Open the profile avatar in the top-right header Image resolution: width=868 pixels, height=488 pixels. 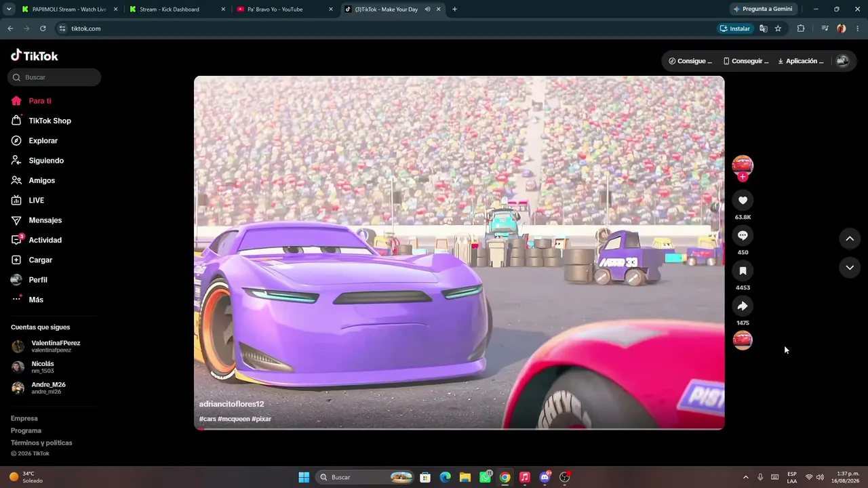[842, 61]
